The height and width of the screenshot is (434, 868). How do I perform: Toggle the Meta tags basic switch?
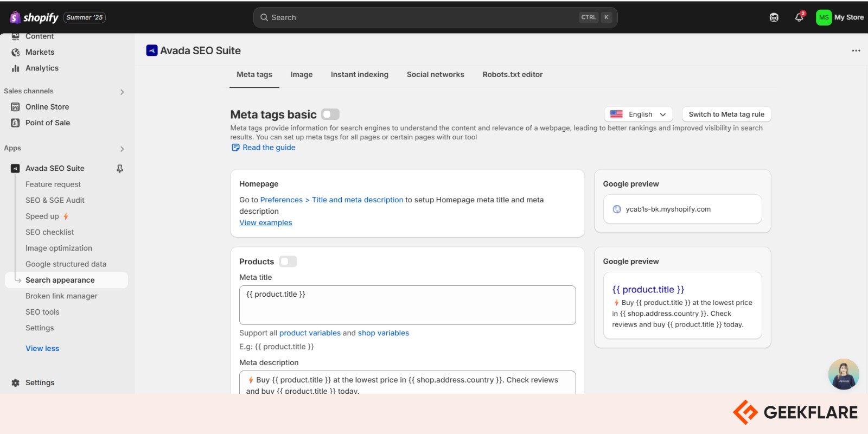pos(330,114)
